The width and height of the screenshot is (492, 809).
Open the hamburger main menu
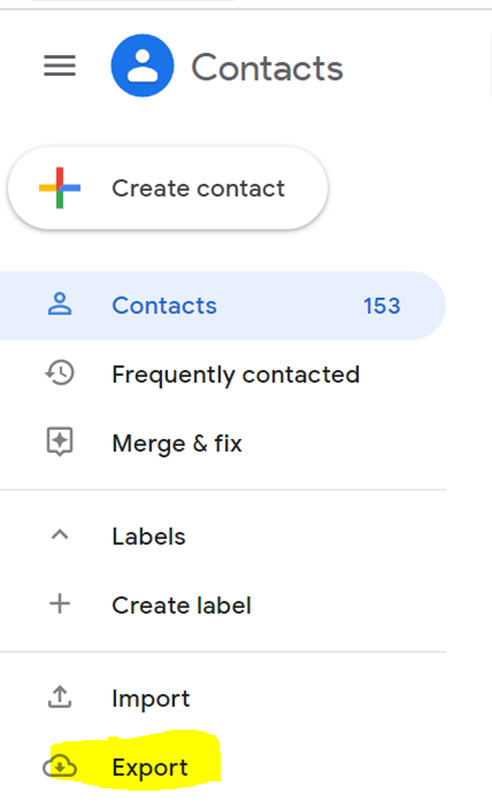point(60,66)
